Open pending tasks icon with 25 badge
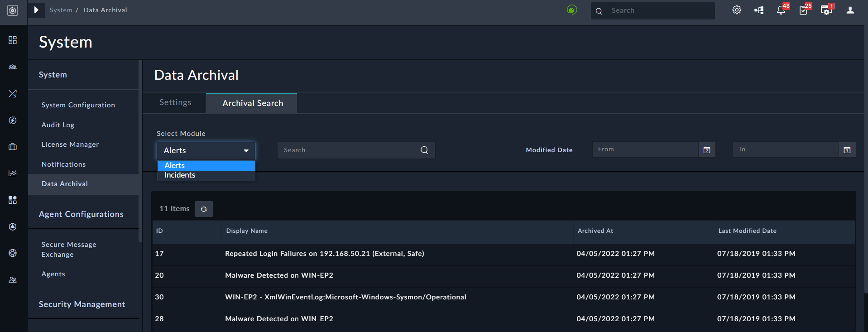Screen dimensions: 868x332 point(804,10)
